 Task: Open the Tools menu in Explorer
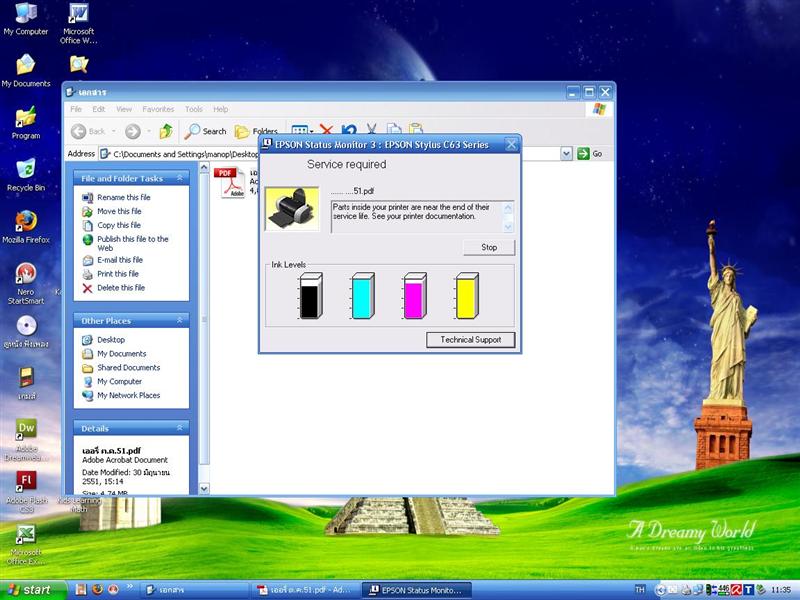(x=194, y=109)
